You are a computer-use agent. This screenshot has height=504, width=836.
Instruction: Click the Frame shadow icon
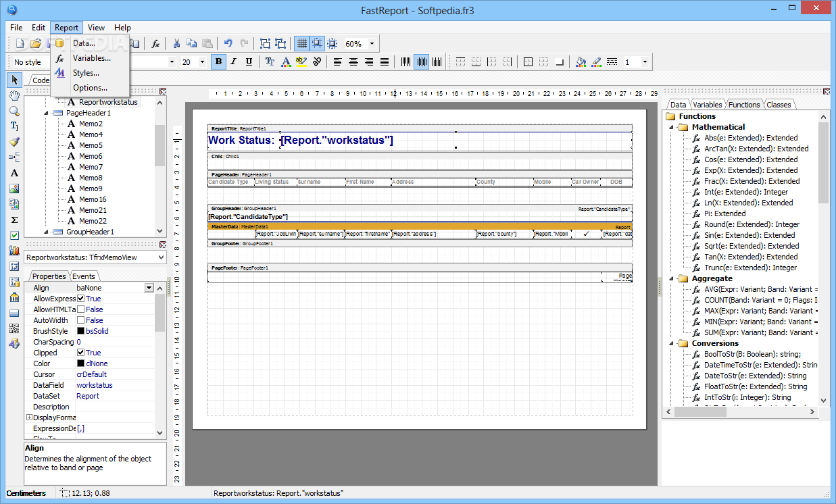coord(559,62)
